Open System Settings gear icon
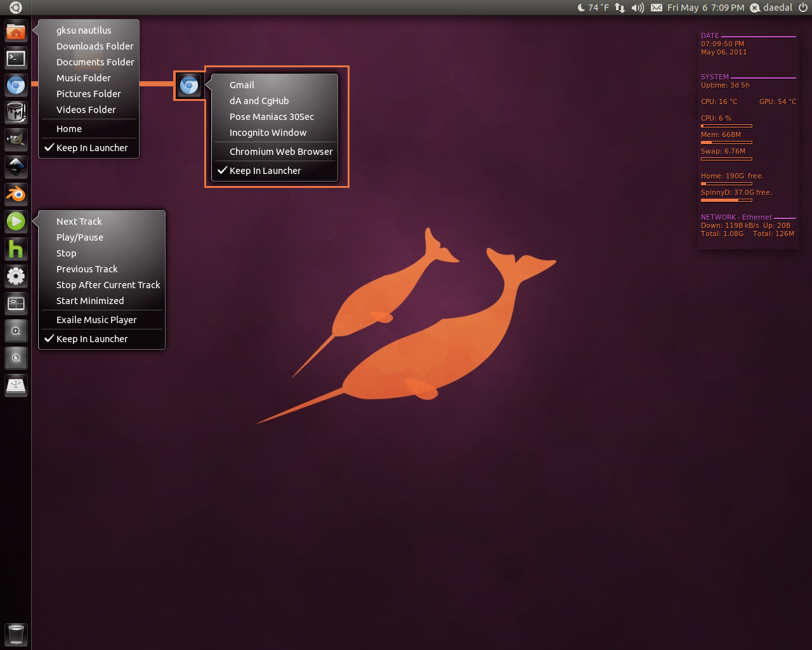 (x=16, y=276)
